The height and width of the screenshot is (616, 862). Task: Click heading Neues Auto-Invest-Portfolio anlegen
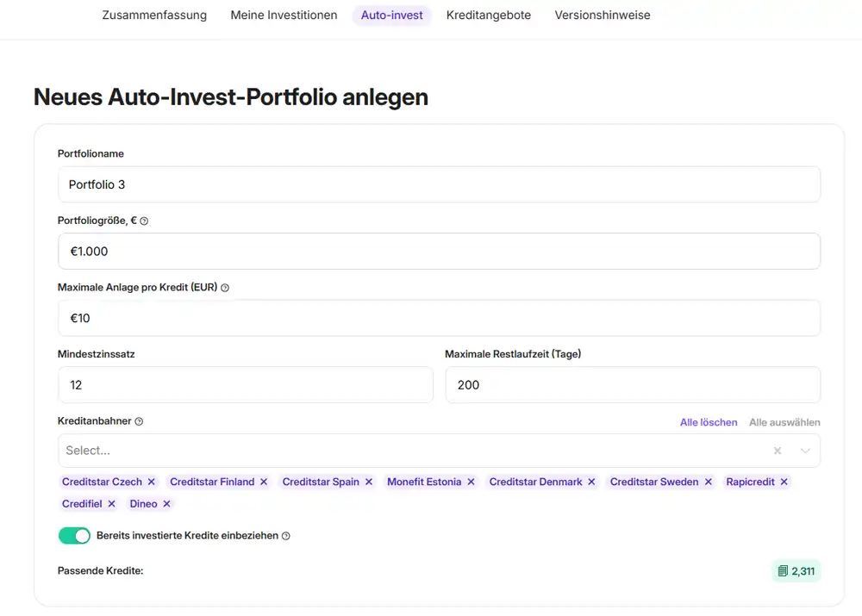[x=231, y=97]
